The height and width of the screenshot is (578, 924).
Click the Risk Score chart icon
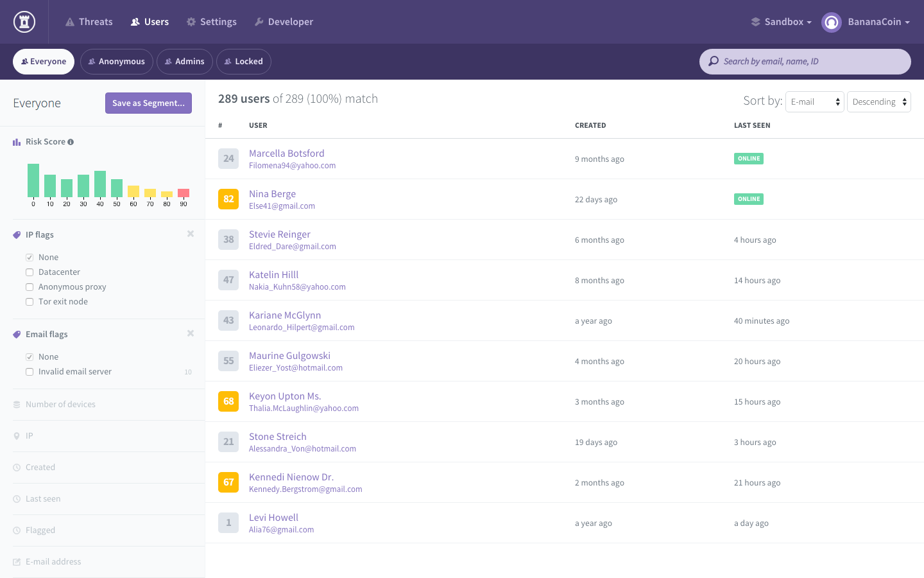(x=17, y=142)
